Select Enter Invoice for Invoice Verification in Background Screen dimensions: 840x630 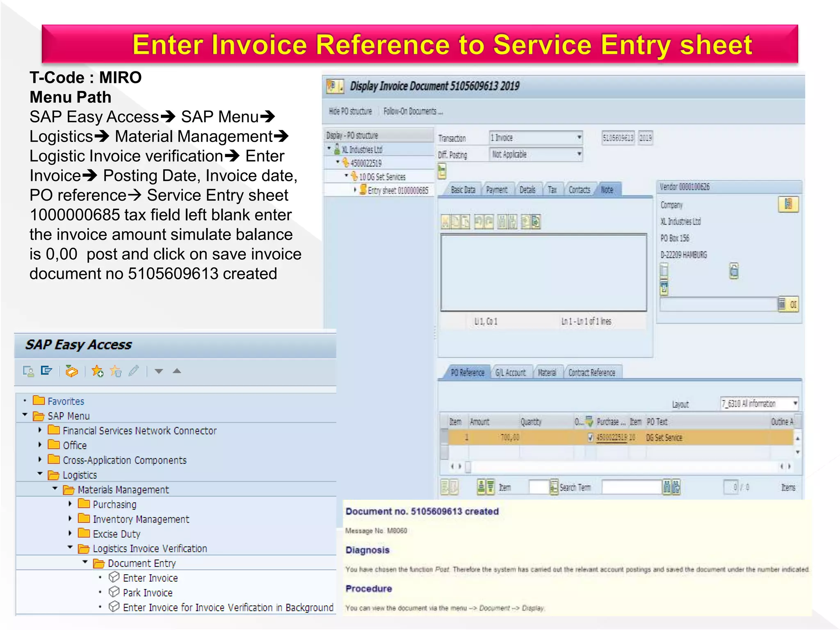point(228,607)
